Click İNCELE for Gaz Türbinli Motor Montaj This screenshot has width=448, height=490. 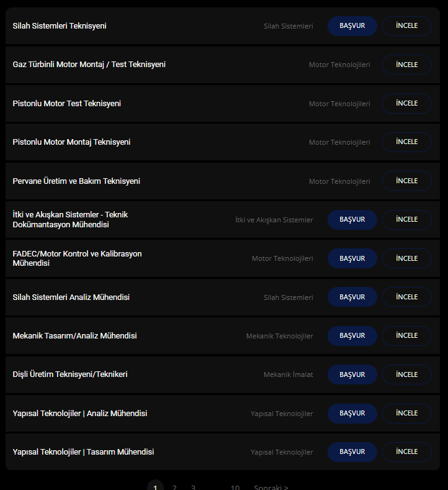pos(406,65)
